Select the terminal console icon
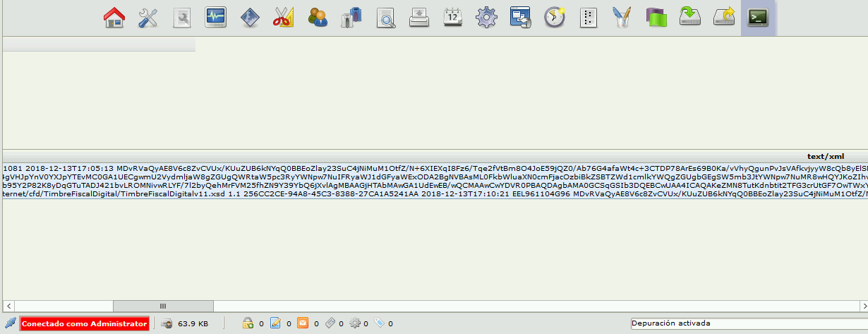The image size is (868, 334). coord(758,18)
